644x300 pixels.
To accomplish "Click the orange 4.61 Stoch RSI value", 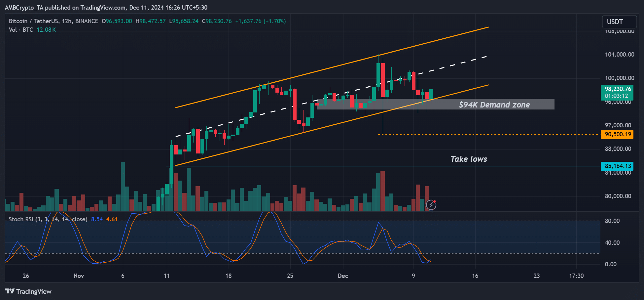I will tap(112, 219).
